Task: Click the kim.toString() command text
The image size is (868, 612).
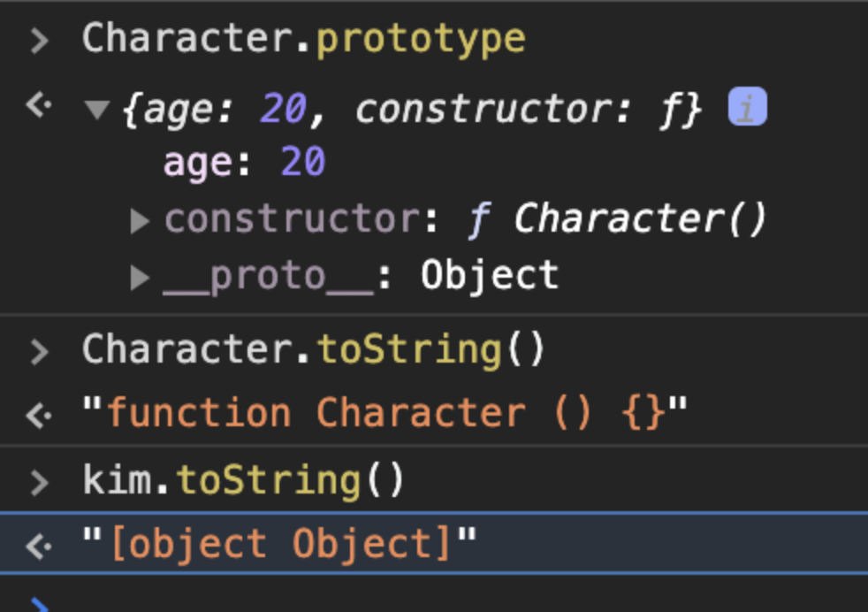Action: pyautogui.click(x=243, y=480)
